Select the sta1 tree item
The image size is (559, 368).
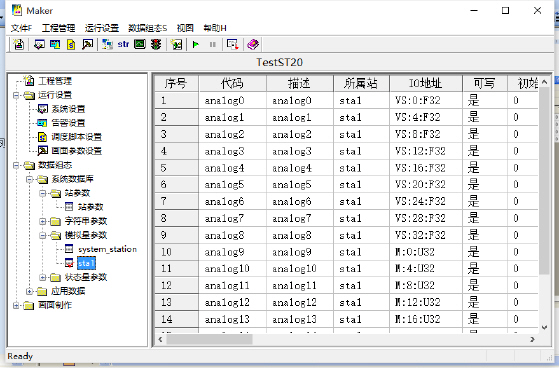click(x=86, y=263)
